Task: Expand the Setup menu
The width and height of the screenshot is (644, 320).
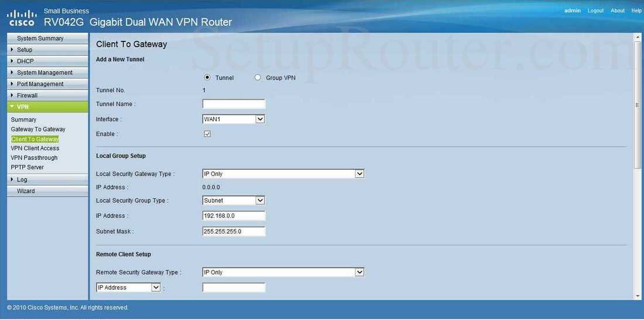Action: (47, 50)
